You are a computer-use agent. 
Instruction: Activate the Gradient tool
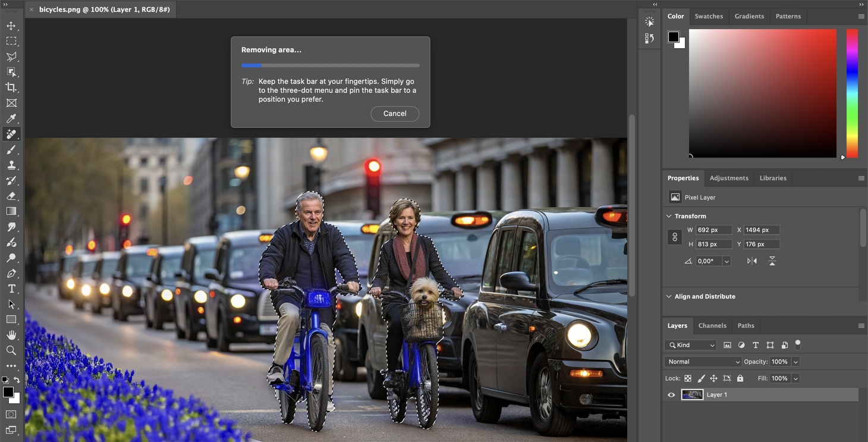coord(11,212)
